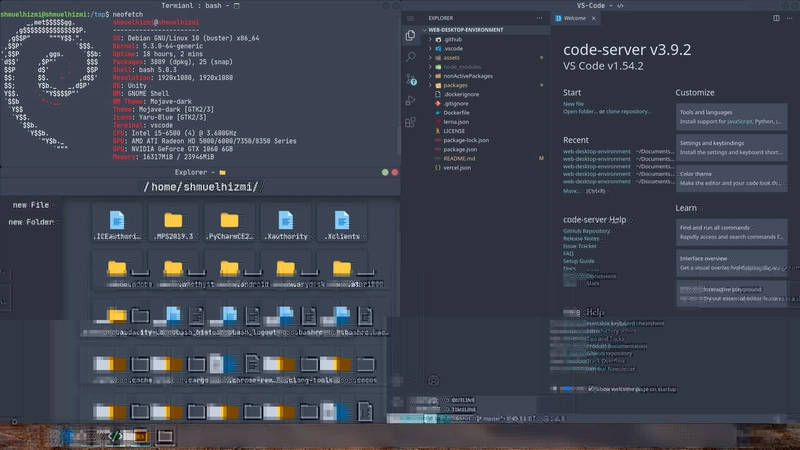Select the .Xclients file icon

tap(342, 221)
